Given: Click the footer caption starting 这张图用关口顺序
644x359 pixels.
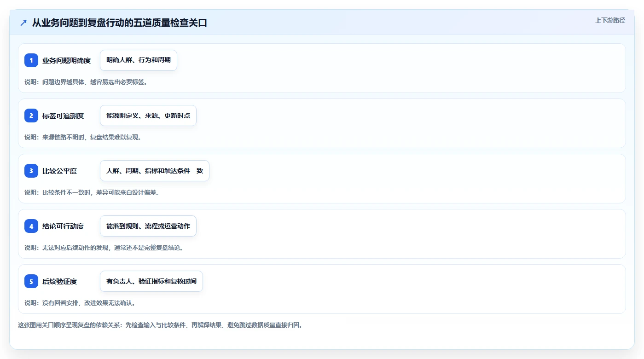Looking at the screenshot, I should tap(160, 325).
